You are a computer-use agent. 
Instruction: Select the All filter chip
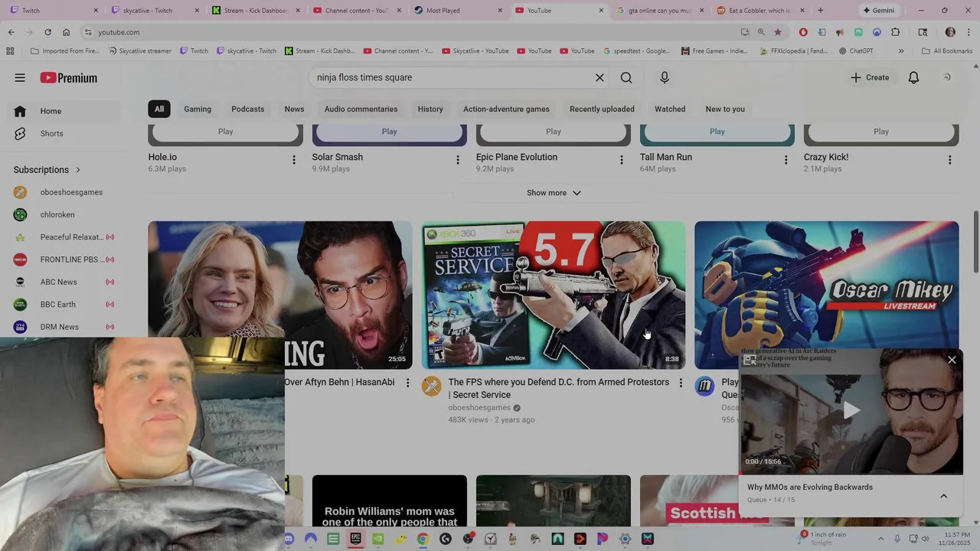[159, 109]
